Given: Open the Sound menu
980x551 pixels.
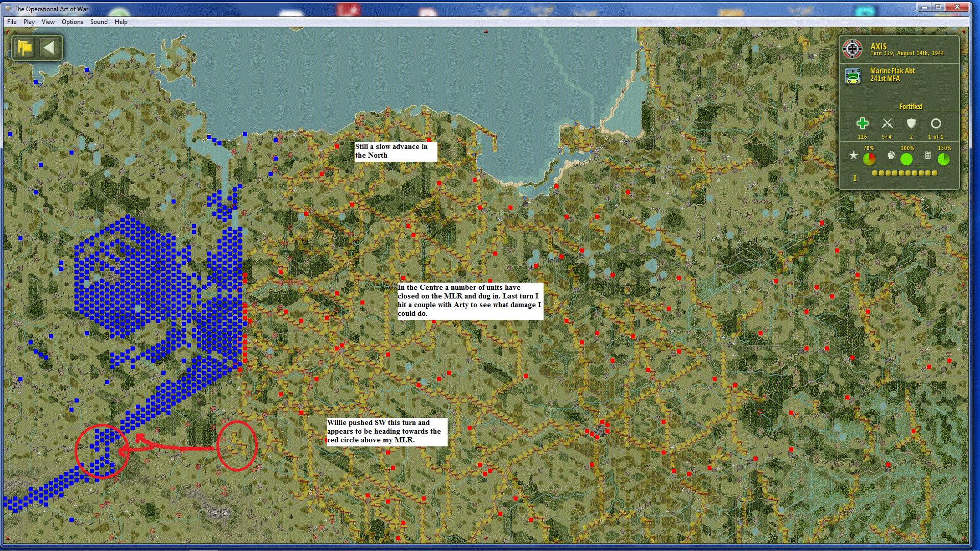Looking at the screenshot, I should (x=99, y=22).
